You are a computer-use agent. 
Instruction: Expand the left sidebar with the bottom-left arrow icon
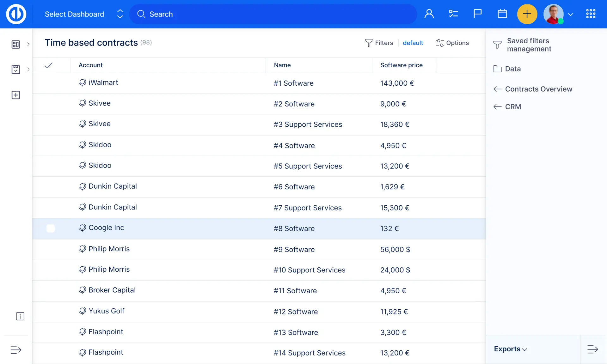(16, 350)
